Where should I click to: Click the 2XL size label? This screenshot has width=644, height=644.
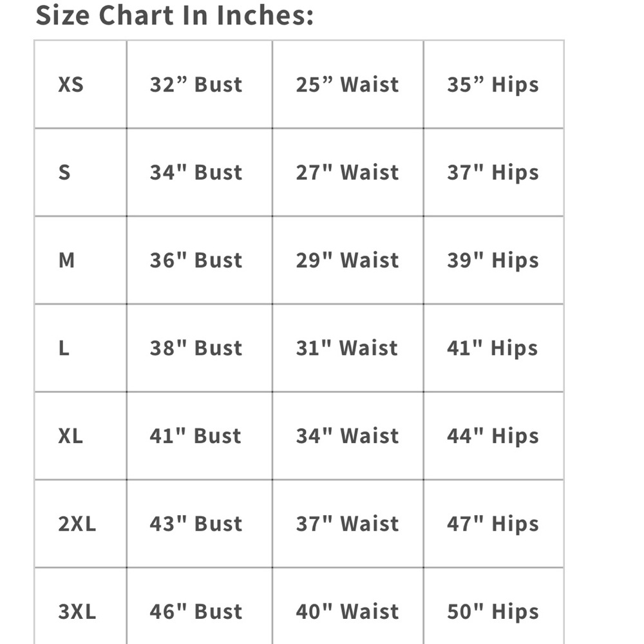pyautogui.click(x=77, y=524)
